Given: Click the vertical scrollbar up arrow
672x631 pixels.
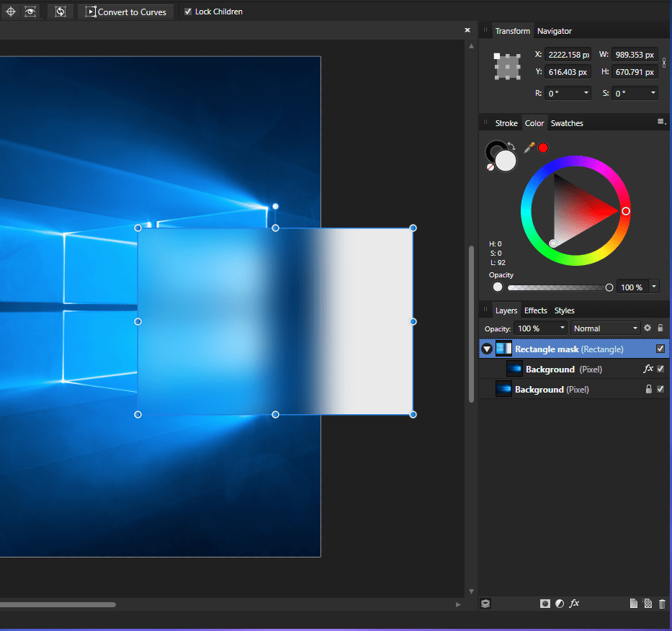Looking at the screenshot, I should tap(471, 46).
